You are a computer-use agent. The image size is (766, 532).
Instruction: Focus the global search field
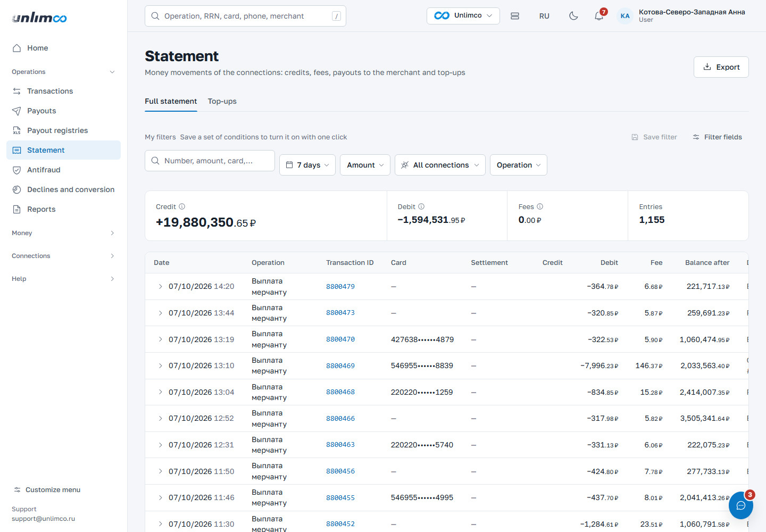[x=245, y=16]
